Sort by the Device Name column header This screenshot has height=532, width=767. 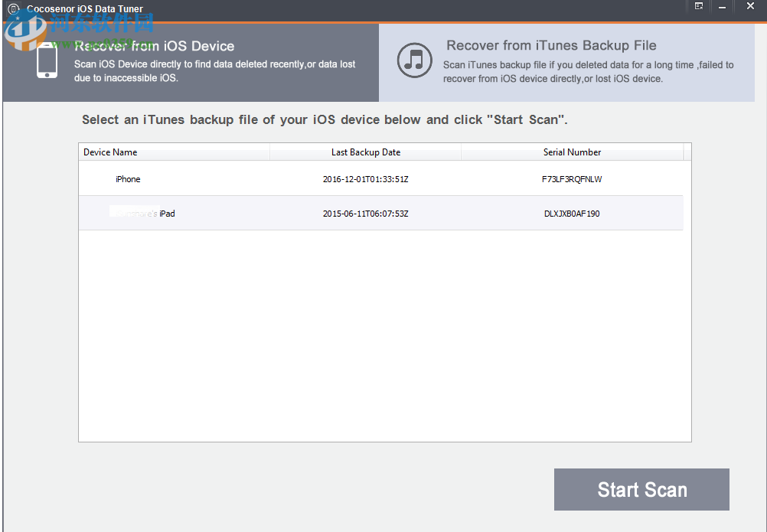[x=174, y=152]
